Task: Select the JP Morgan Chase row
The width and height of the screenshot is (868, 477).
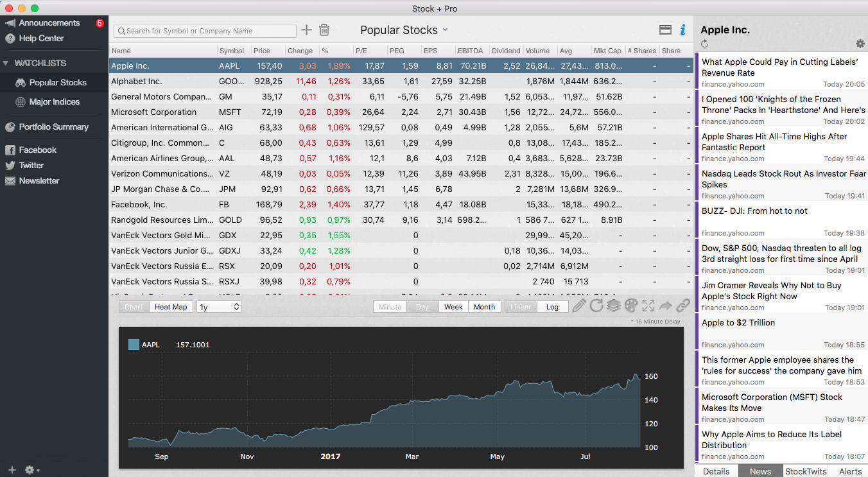Action: (401, 189)
